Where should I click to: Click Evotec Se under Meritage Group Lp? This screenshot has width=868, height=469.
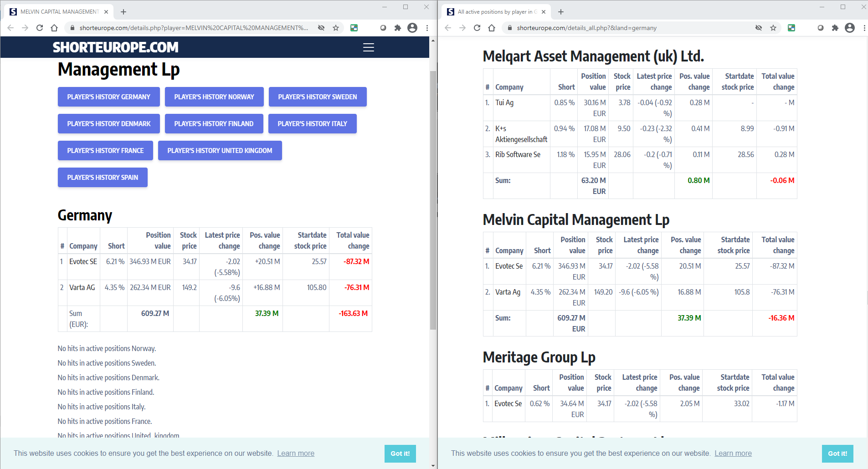coord(508,403)
